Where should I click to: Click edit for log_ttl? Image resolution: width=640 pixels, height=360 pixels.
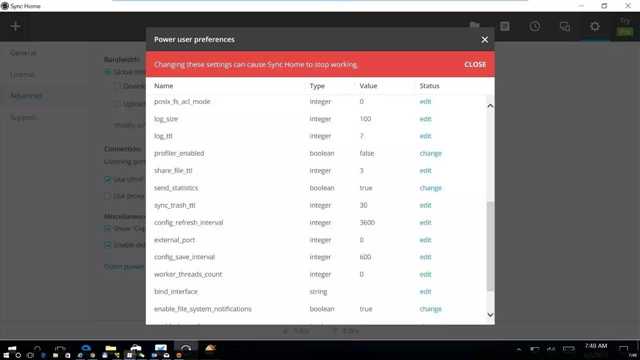pos(425,136)
